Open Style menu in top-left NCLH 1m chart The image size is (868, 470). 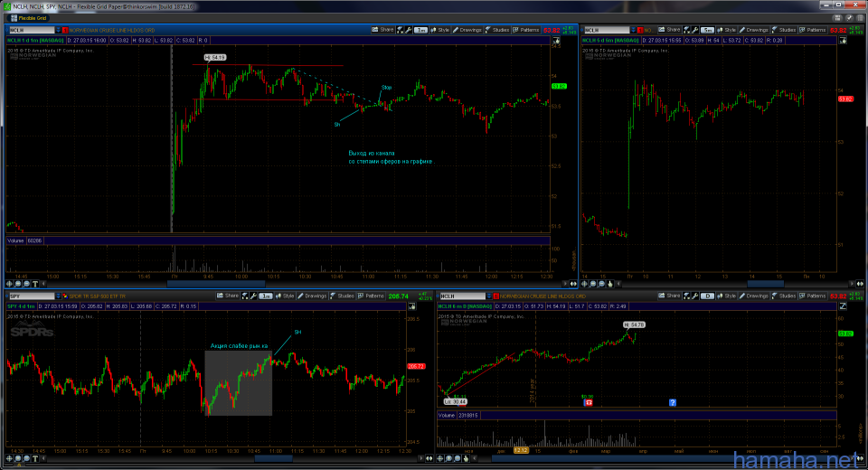pos(440,30)
